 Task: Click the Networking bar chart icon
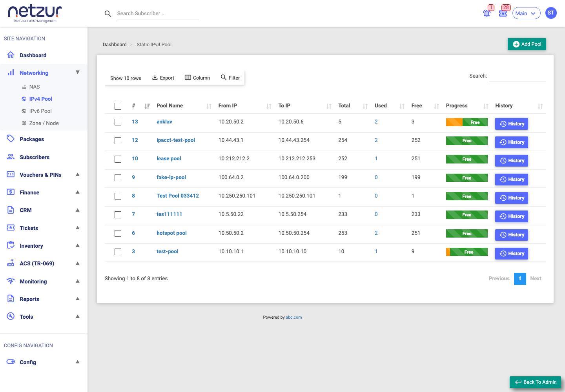pyautogui.click(x=11, y=73)
